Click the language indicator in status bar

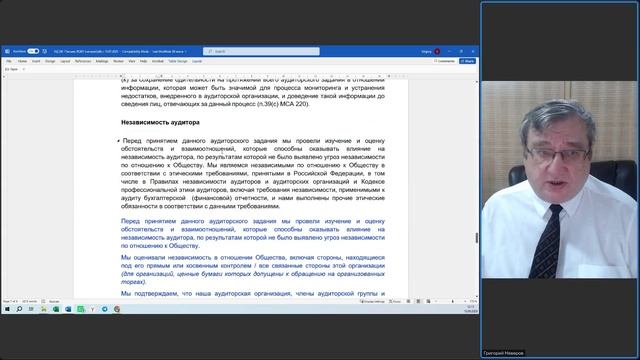[x=54, y=301]
